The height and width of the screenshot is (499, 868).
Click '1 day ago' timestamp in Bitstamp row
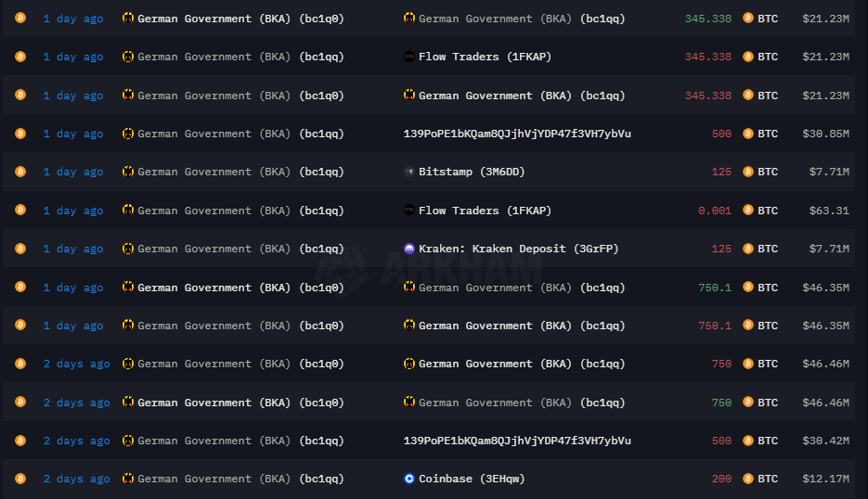tap(73, 172)
